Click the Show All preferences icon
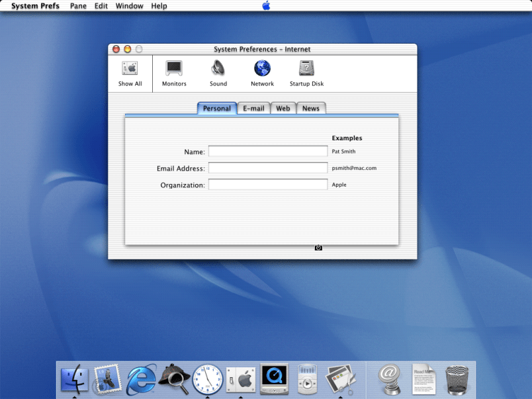532x399 pixels. pos(130,69)
